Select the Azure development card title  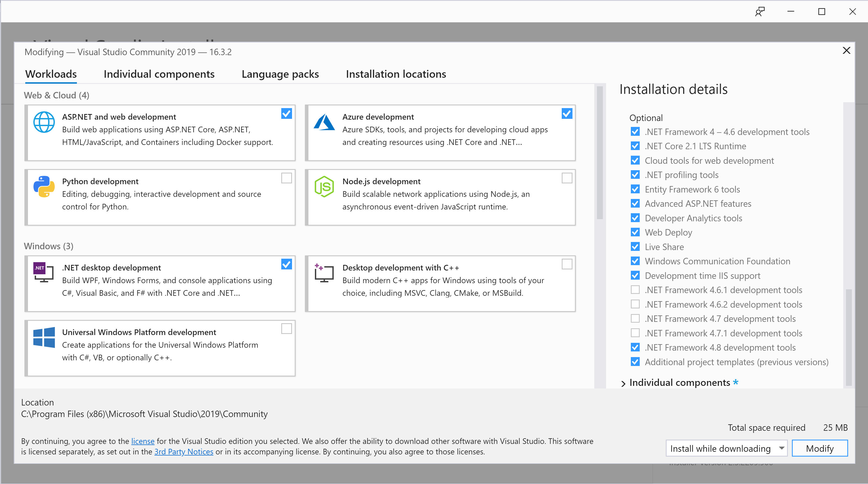tap(378, 117)
